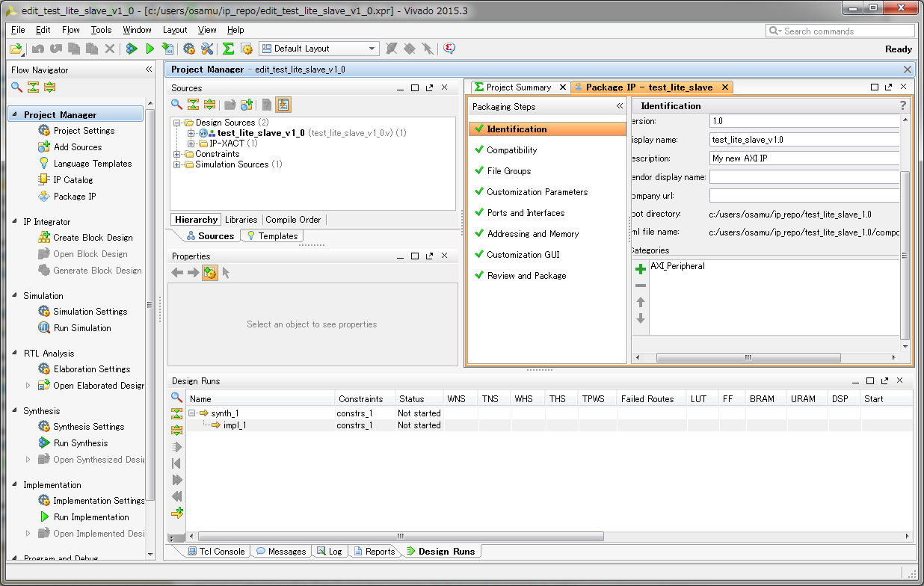The width and height of the screenshot is (924, 586).
Task: Collapse the synth_1 run row
Action: click(192, 413)
